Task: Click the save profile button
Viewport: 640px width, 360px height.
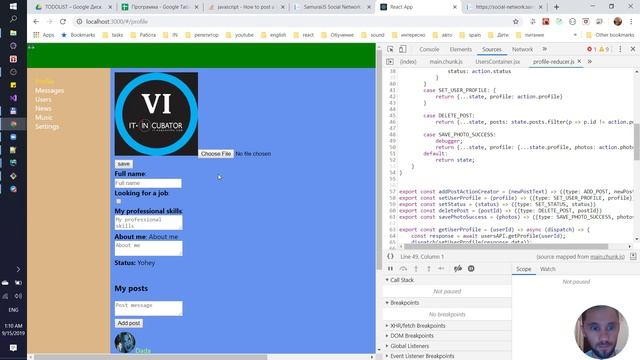Action: click(124, 164)
